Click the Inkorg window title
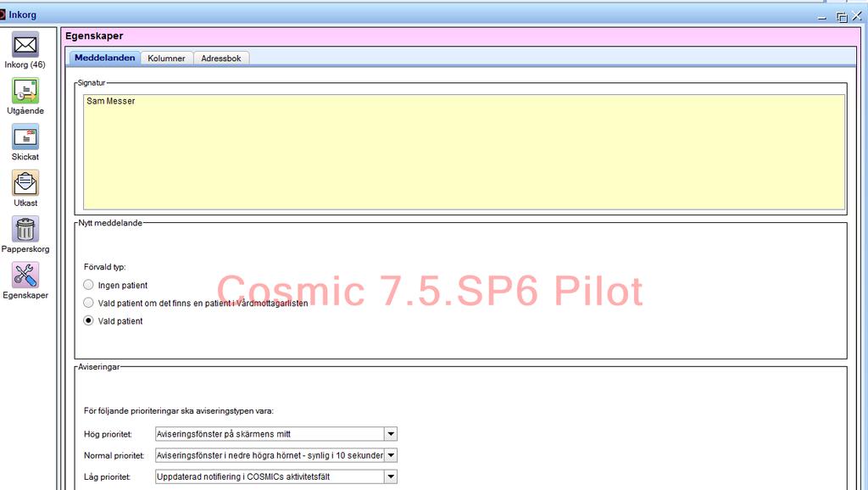Screen dimensions: 868x490 click(22, 15)
